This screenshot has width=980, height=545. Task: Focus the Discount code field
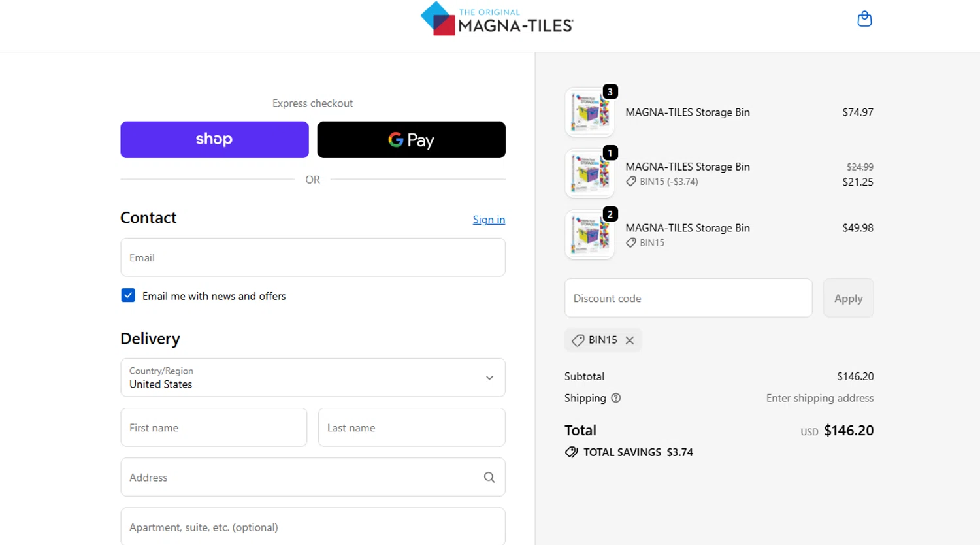tap(689, 298)
